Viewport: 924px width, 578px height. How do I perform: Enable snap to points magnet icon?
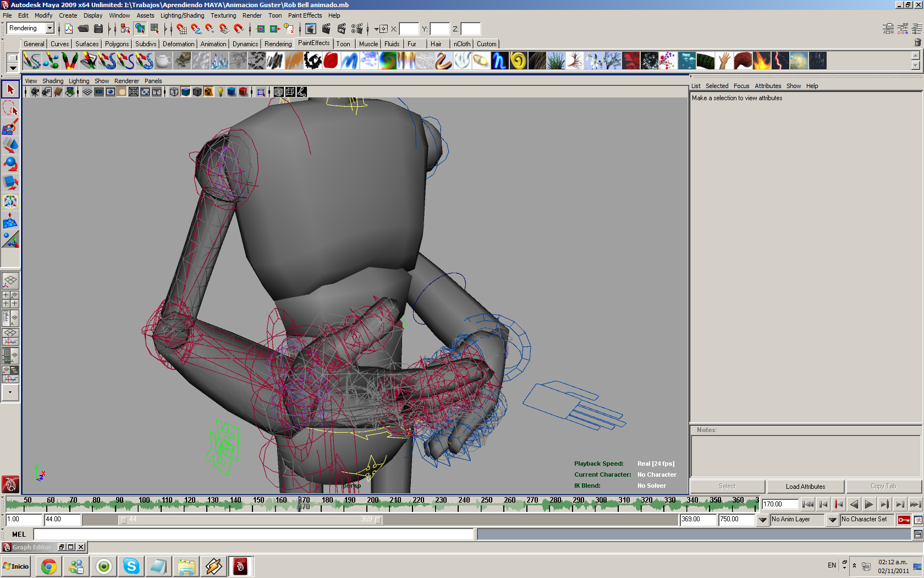click(x=210, y=29)
